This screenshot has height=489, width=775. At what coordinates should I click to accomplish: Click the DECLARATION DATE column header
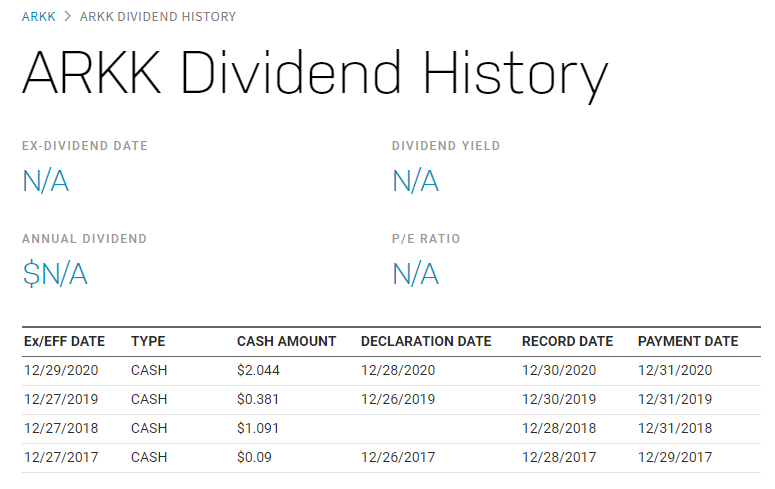coord(426,342)
